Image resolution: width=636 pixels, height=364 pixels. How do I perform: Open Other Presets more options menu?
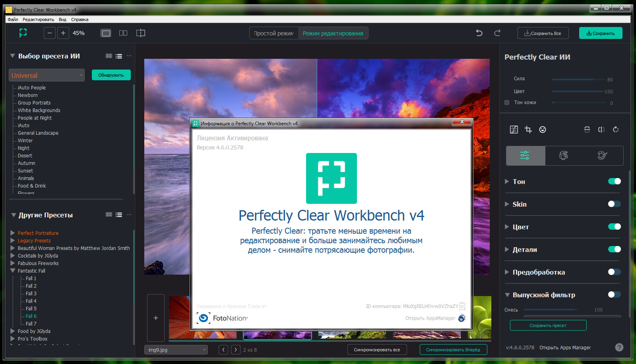coord(129,215)
